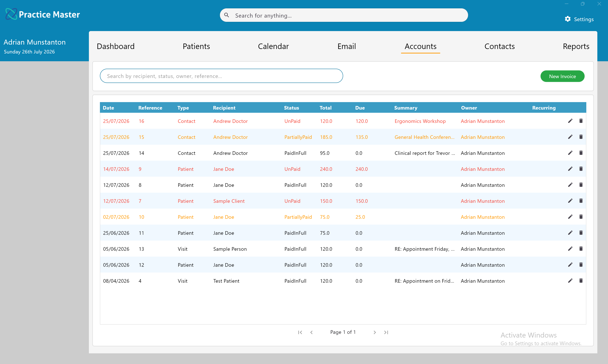Edit invoice 10 with the pencil icon

[570, 217]
